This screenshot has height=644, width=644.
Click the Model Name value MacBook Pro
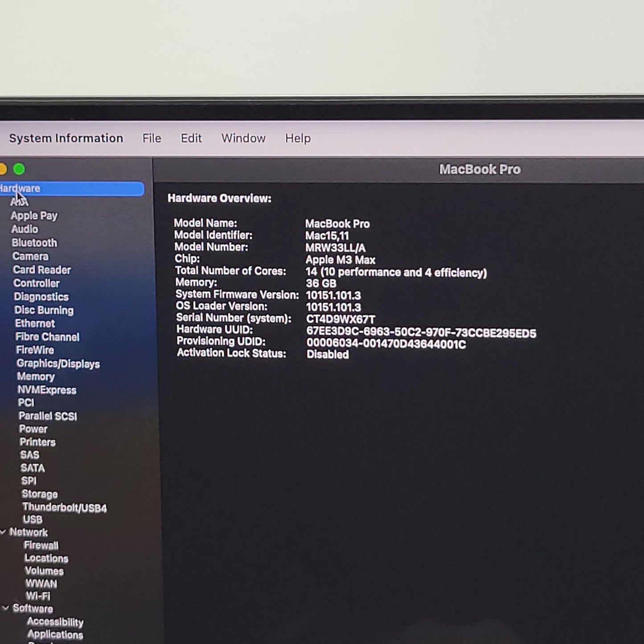337,224
